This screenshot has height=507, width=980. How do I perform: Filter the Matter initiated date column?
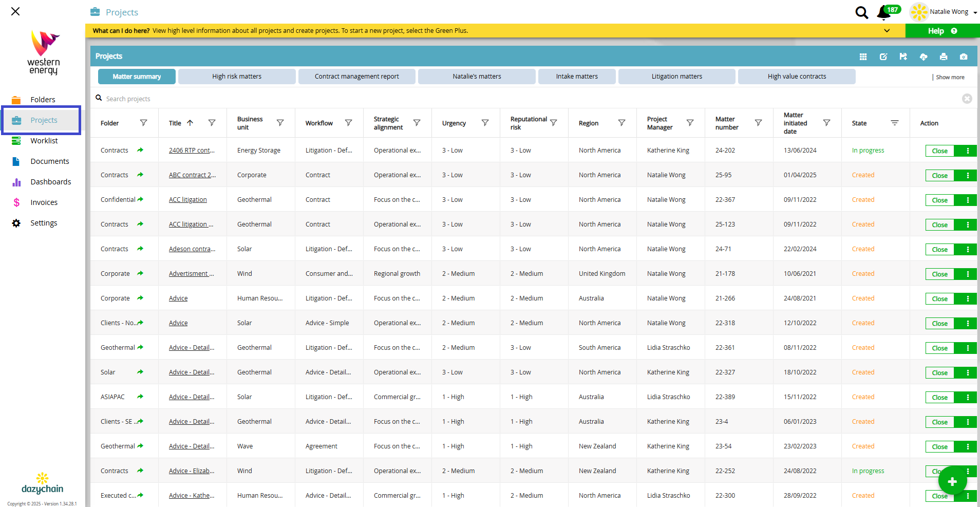click(826, 123)
